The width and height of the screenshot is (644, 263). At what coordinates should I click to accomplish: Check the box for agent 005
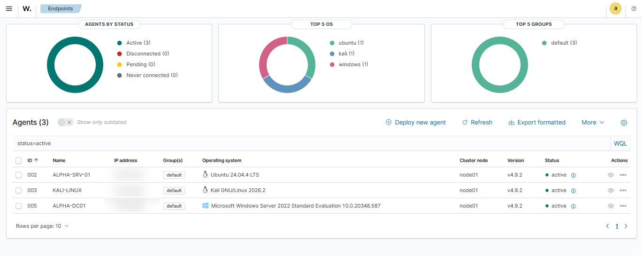click(x=18, y=206)
